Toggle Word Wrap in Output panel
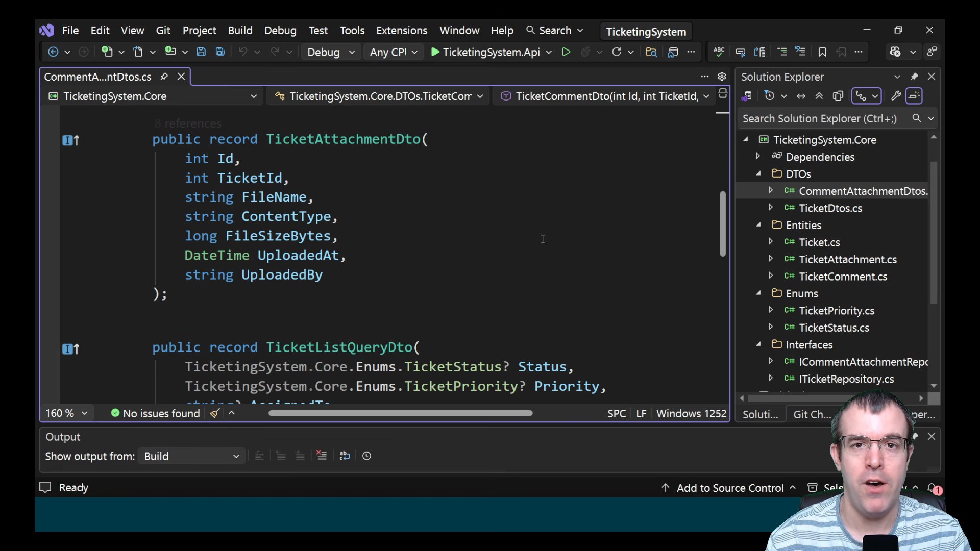 tap(345, 456)
